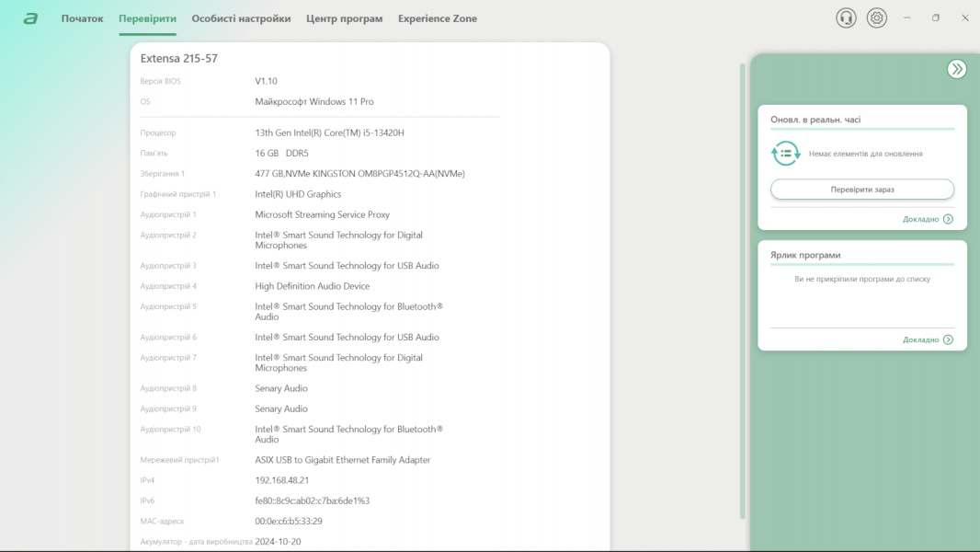Screen dimensions: 980x552
Task: Click the arrow icon beside Докладно in update card
Action: 948,219
